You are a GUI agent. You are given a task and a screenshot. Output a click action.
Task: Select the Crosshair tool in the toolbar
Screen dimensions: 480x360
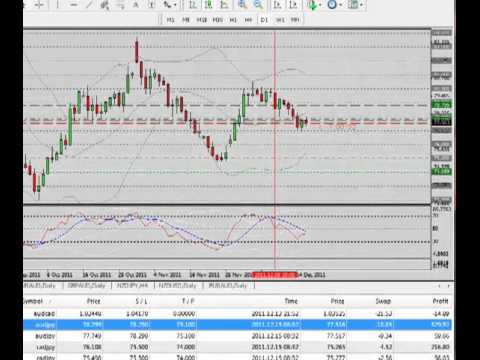click(x=39, y=5)
